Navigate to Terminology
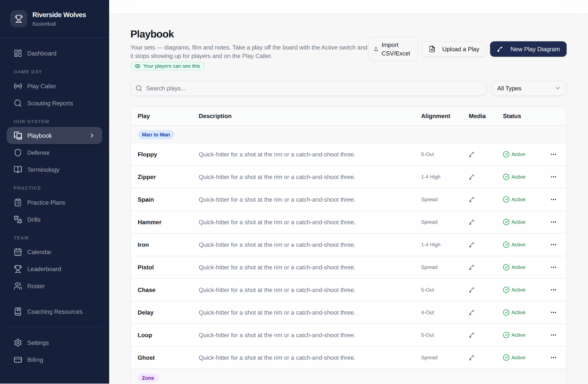 [55, 170]
